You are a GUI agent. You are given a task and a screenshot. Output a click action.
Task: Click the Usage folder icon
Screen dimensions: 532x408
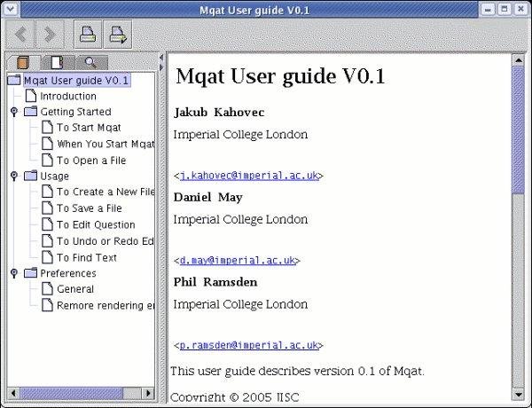coord(30,176)
